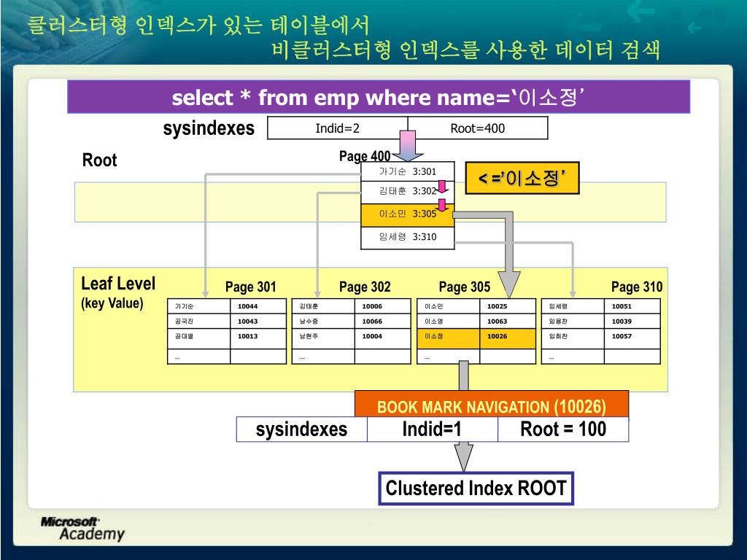This screenshot has height=560, width=747.
Task: Click the Microsoft Academy logo
Action: pyautogui.click(x=82, y=529)
